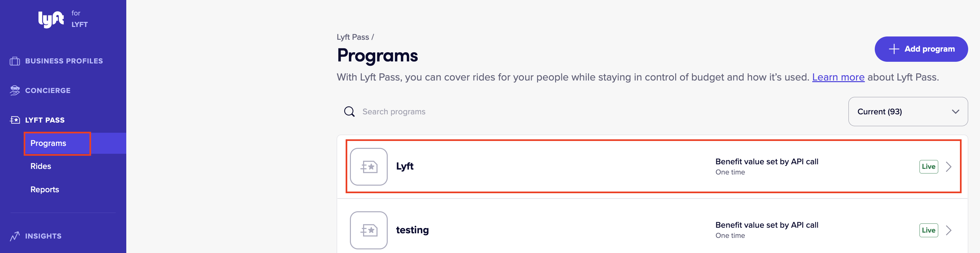Viewport: 980px width, 253px height.
Task: Expand the testing program row chevron
Action: point(949,230)
